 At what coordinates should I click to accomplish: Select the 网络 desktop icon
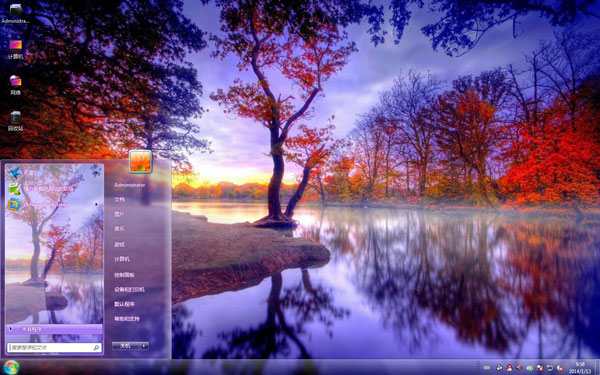tap(15, 85)
